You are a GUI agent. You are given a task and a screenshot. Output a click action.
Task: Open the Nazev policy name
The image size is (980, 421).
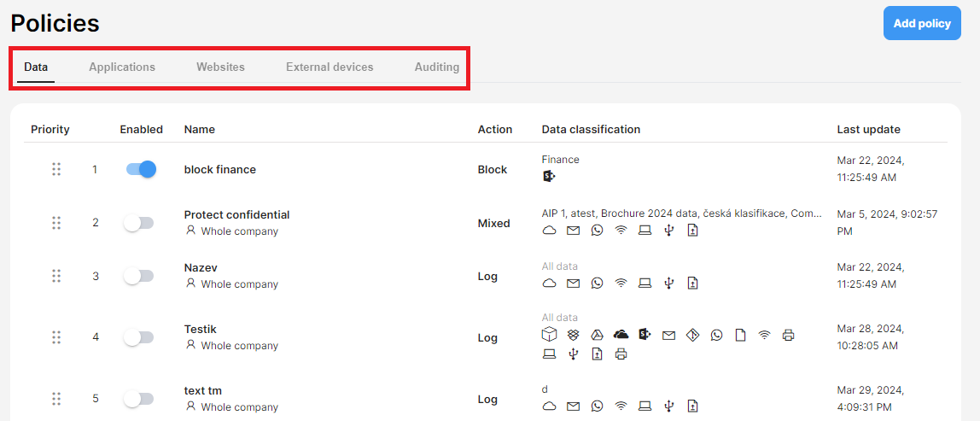click(x=201, y=268)
